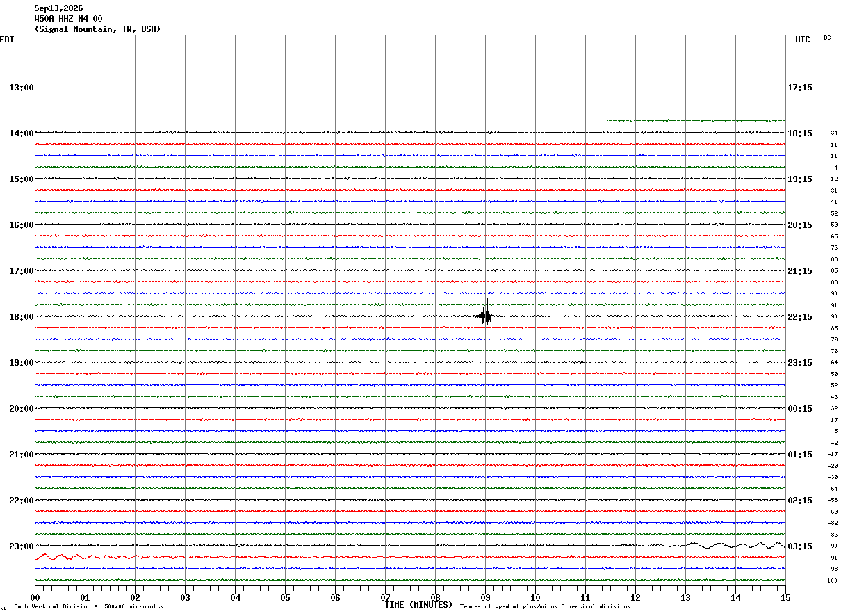The width and height of the screenshot is (841, 616).
Task: Click the 09 minute axis tick label
Action: pos(485,597)
